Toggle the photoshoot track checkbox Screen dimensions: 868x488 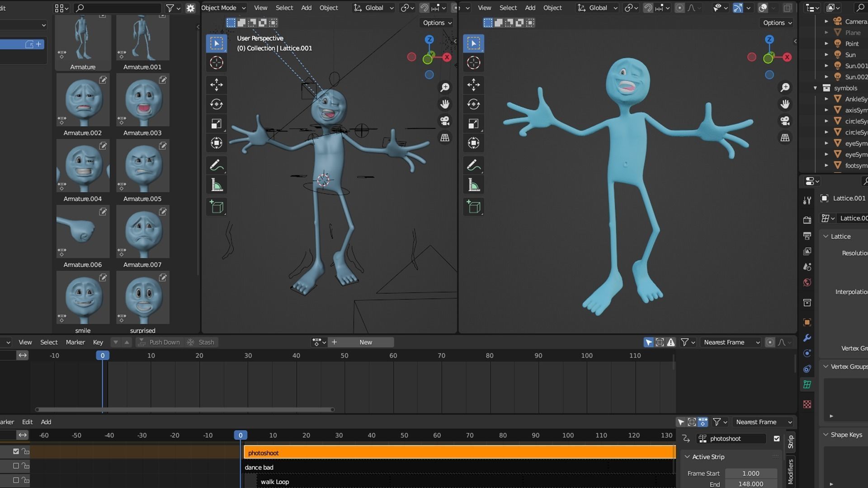pos(16,451)
